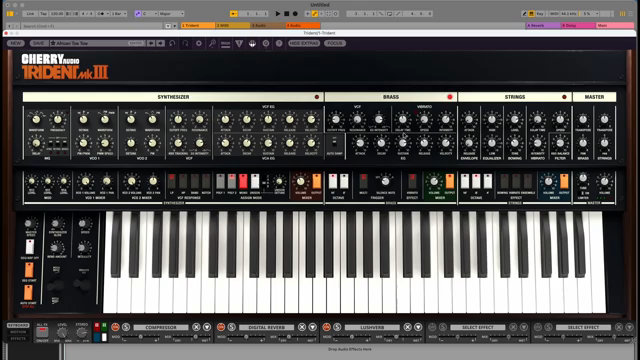This screenshot has width=640, height=360.
Task: Toggle the Synthesizer section enable LED
Action: point(317,97)
